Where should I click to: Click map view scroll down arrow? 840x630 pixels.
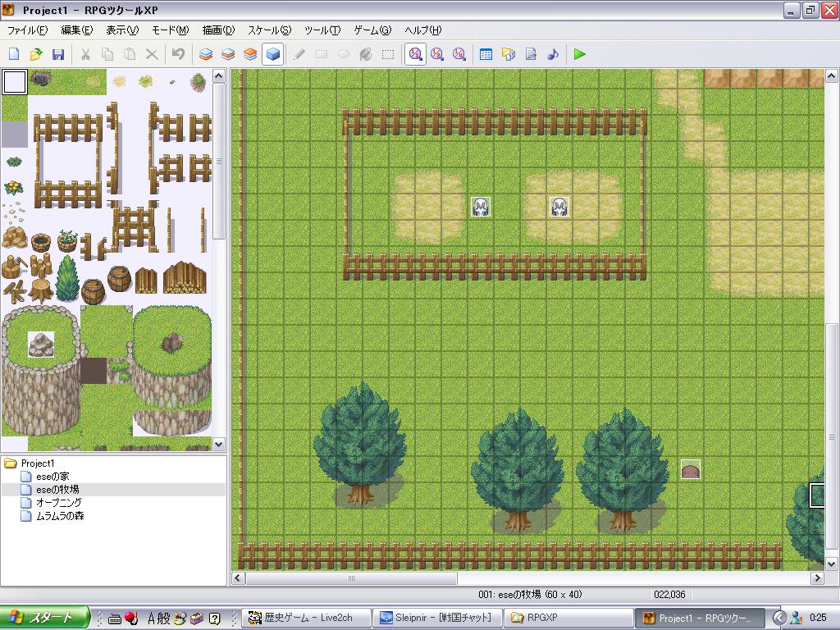click(831, 564)
